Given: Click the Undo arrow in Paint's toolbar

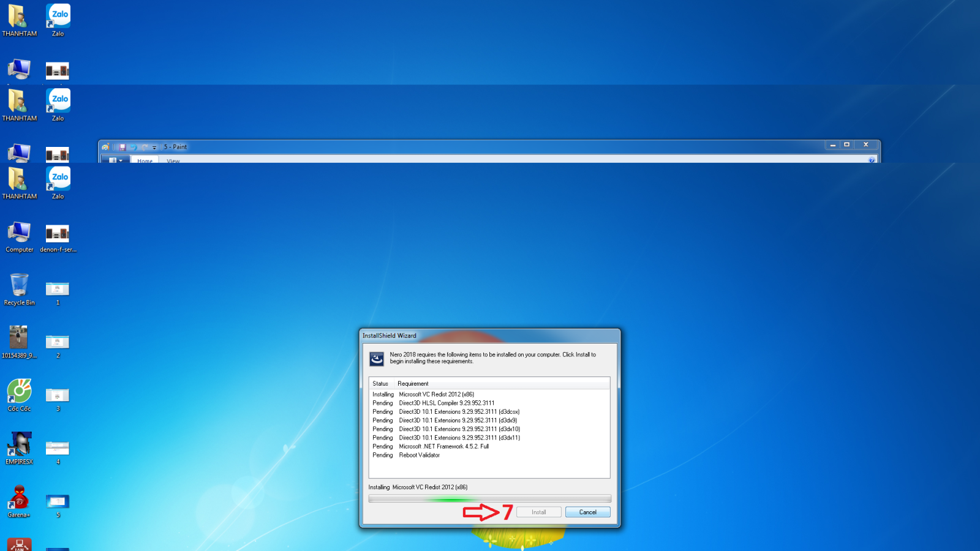Looking at the screenshot, I should tap(133, 147).
